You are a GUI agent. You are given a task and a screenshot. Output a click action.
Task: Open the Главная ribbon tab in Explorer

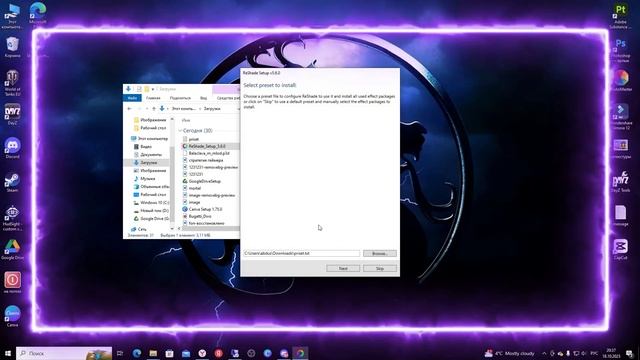(x=153, y=98)
